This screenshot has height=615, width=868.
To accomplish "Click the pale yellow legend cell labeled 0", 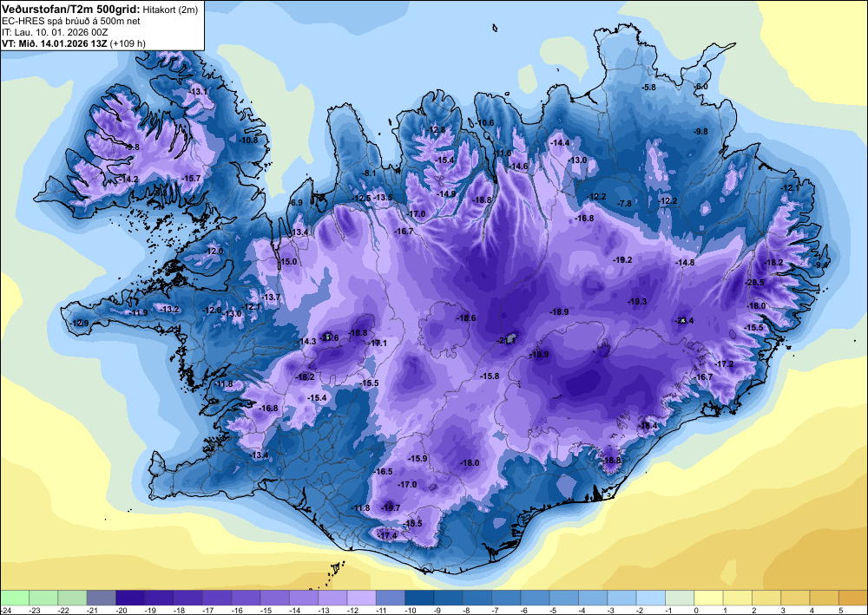I will (x=708, y=598).
